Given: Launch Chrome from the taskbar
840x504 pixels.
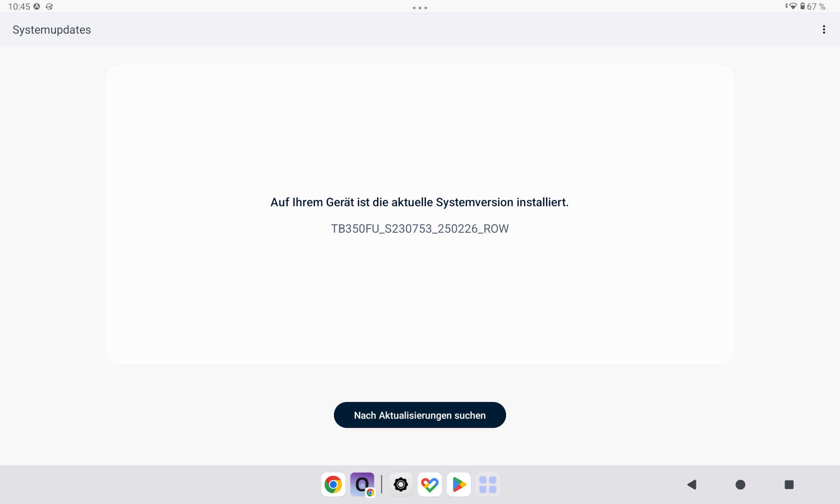Looking at the screenshot, I should click(333, 484).
